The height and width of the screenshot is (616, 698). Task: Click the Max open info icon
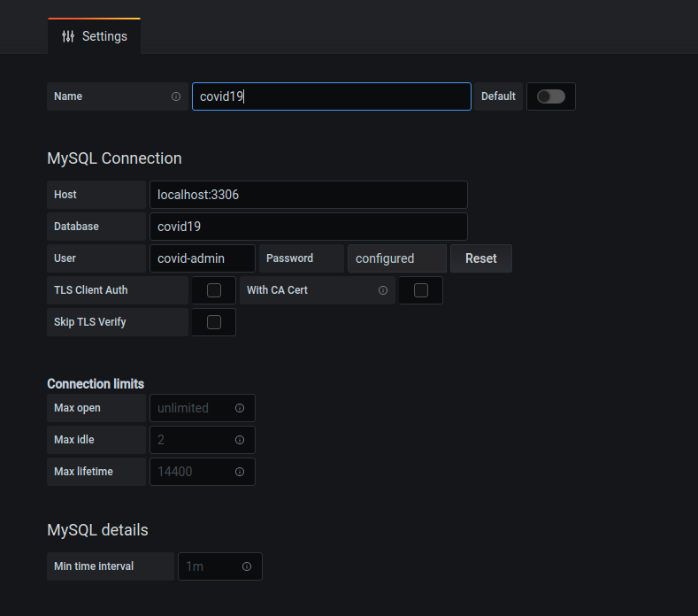pos(240,408)
